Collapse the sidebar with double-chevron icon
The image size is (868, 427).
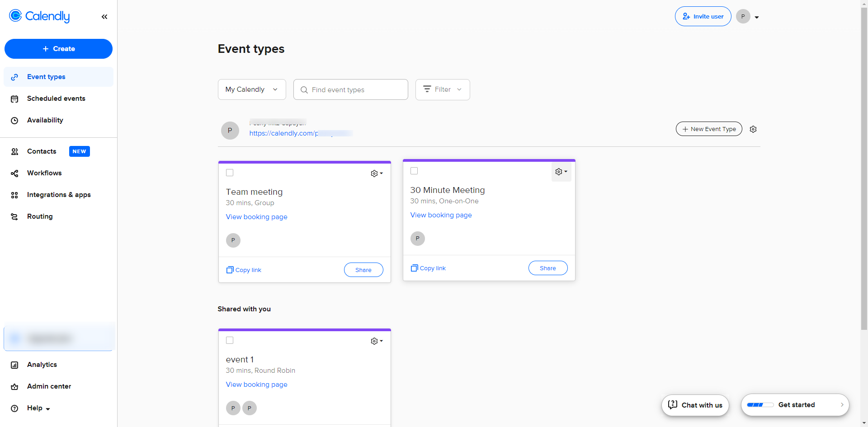(x=104, y=17)
